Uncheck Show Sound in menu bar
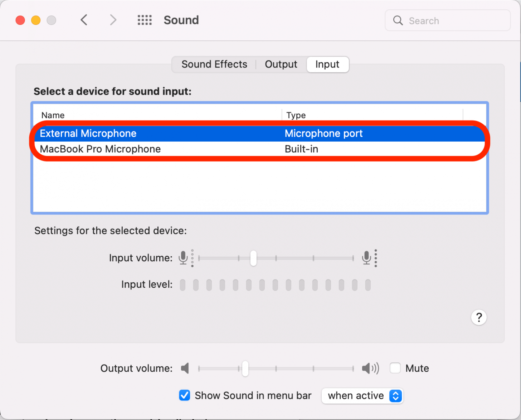The height and width of the screenshot is (420, 521). pyautogui.click(x=185, y=395)
